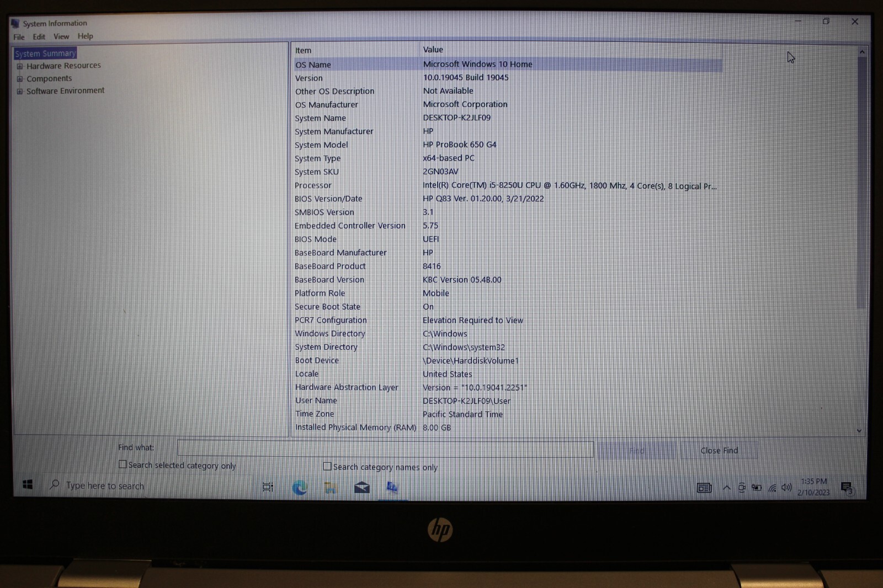Screen dimensions: 883x588
Task: Select the Locale row
Action: click(x=508, y=373)
